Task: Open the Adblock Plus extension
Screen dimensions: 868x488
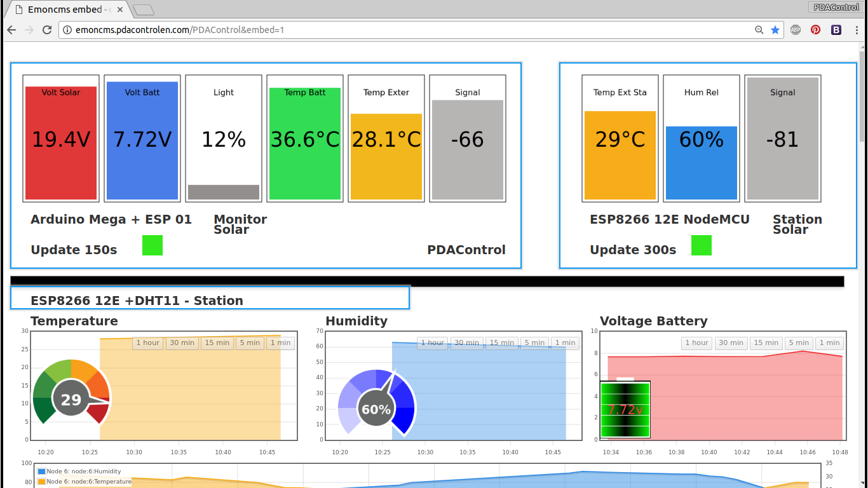Action: (796, 29)
